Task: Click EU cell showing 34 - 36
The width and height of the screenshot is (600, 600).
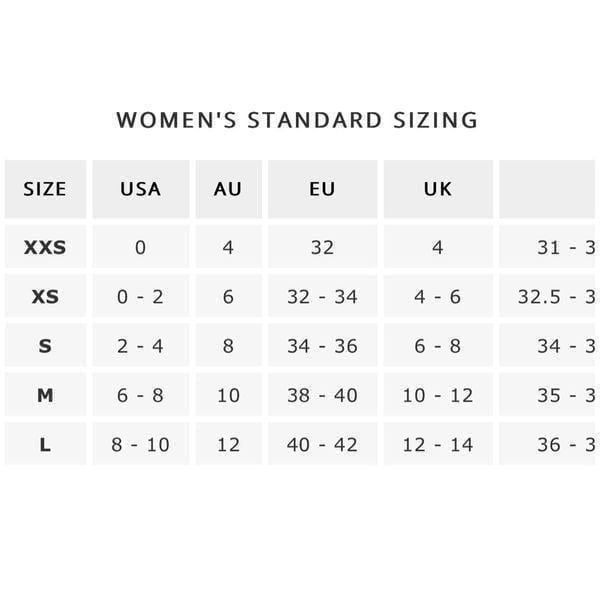Action: coord(323,346)
